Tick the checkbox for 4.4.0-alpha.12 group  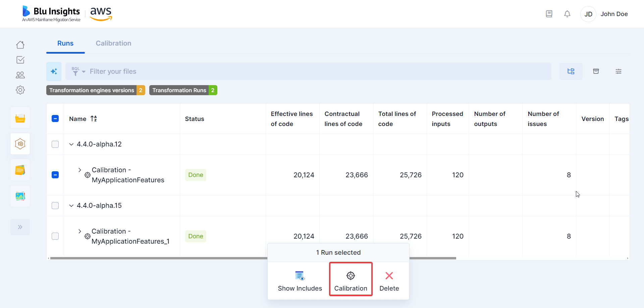coord(55,144)
